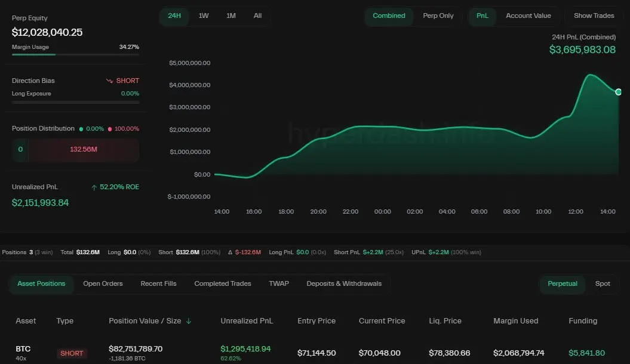Click green long percentage dot indicator
The image size is (630, 364).
(x=81, y=129)
